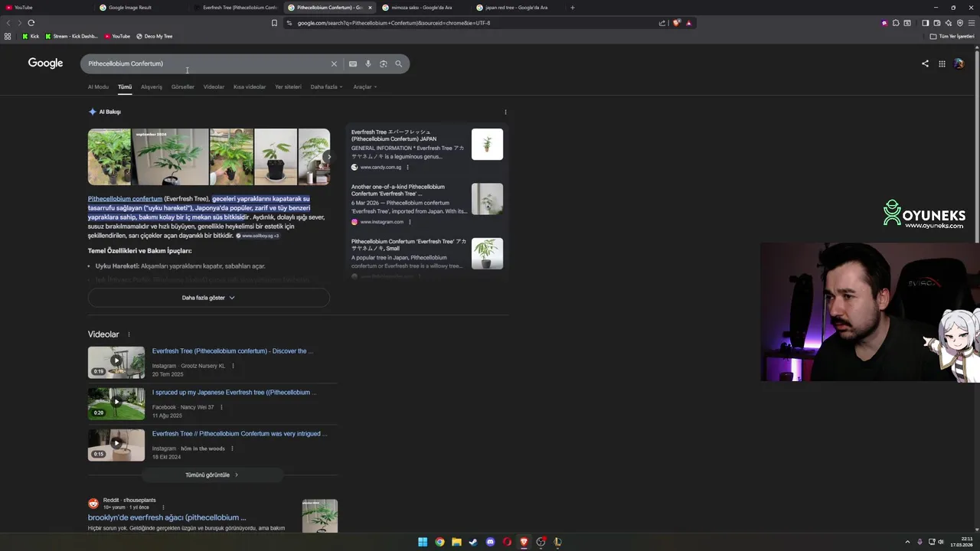Launch Chrome from the taskbar
This screenshot has height=551, width=980.
pyautogui.click(x=439, y=542)
